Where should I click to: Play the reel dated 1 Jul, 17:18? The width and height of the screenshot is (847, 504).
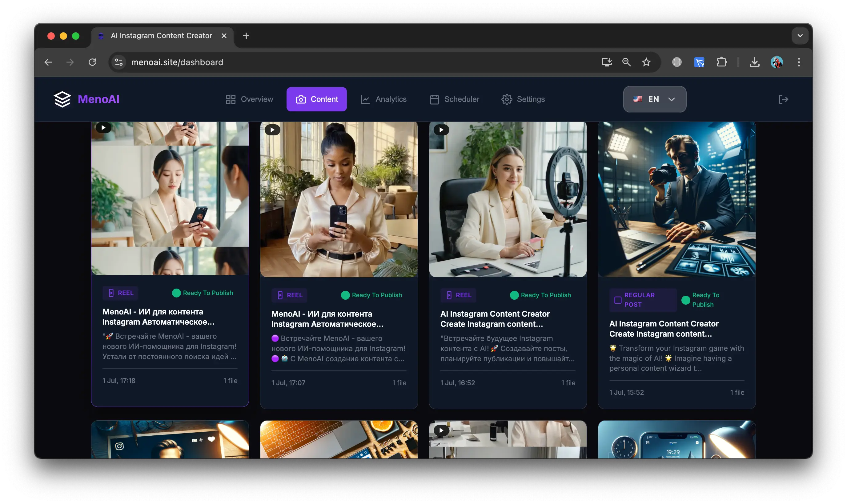pos(103,128)
